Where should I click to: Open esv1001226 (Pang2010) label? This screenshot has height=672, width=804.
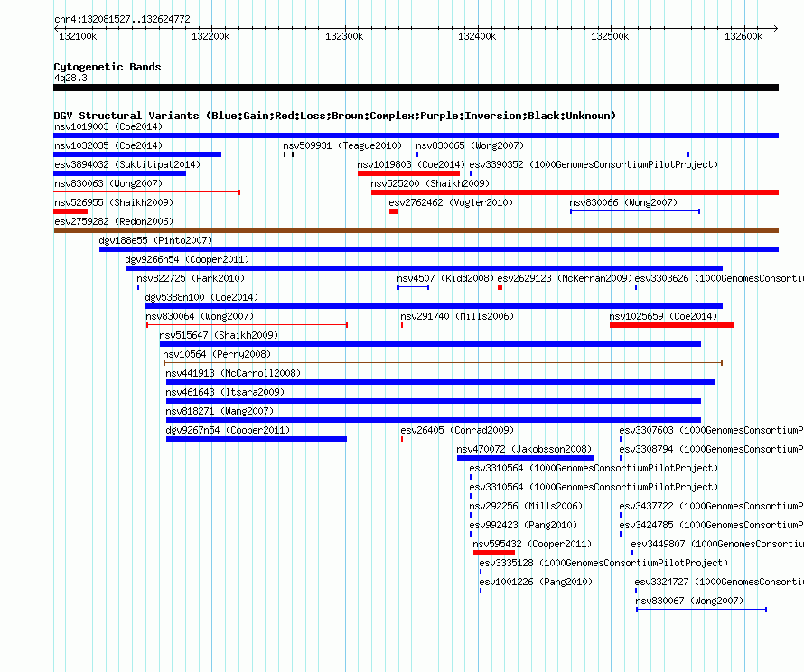[x=536, y=582]
